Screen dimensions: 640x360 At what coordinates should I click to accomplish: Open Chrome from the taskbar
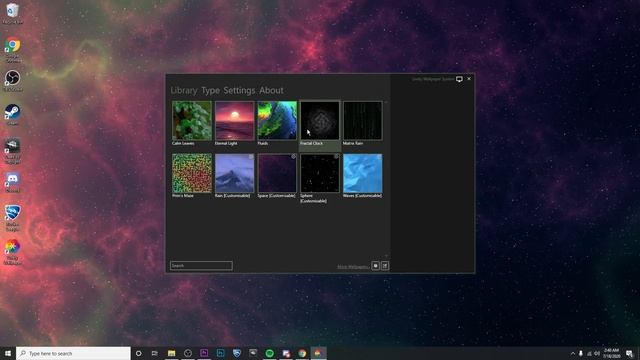302,353
